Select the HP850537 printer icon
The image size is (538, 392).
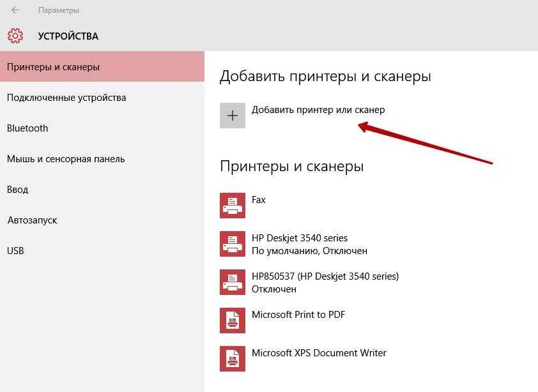pyautogui.click(x=233, y=282)
